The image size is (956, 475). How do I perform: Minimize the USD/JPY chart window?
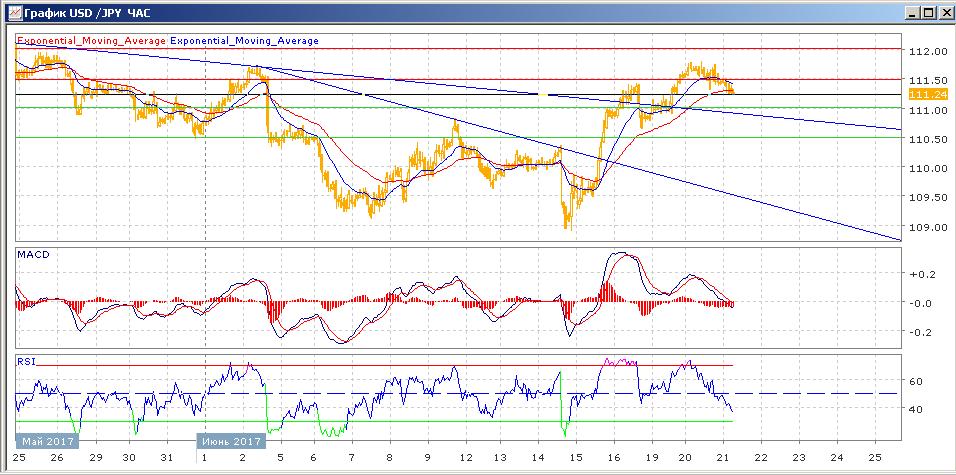[912, 12]
